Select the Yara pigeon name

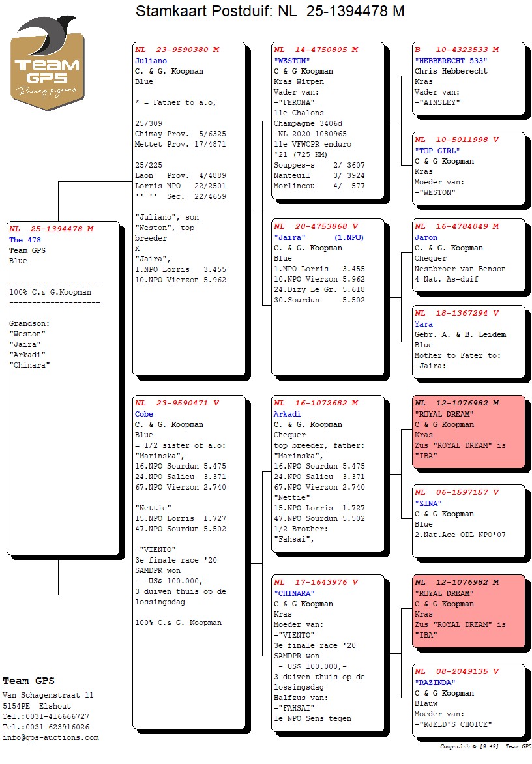[x=424, y=324]
